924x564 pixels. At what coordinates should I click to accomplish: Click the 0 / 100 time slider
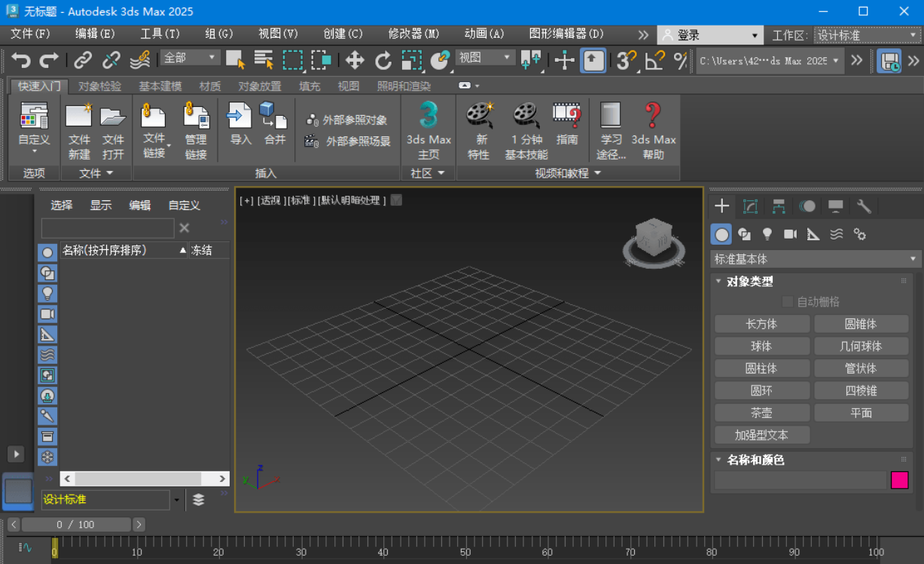point(76,524)
